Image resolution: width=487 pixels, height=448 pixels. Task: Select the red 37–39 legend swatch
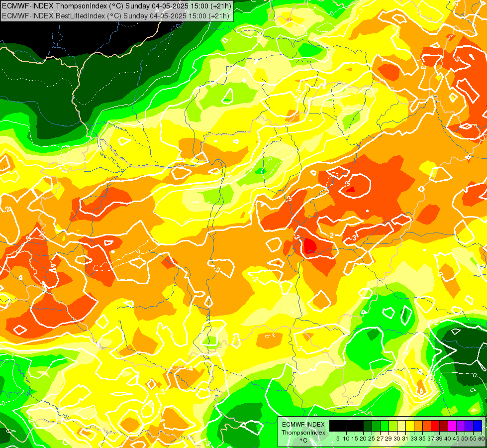[435, 426]
